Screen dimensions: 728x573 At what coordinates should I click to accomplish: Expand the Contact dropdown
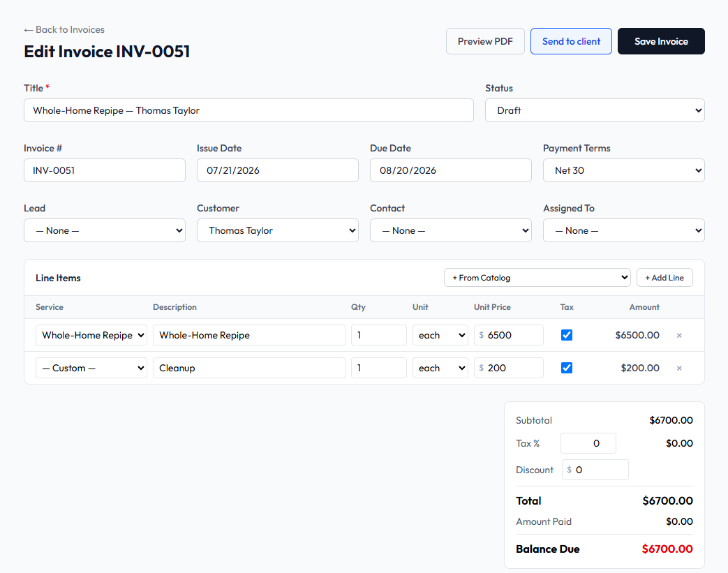click(450, 230)
